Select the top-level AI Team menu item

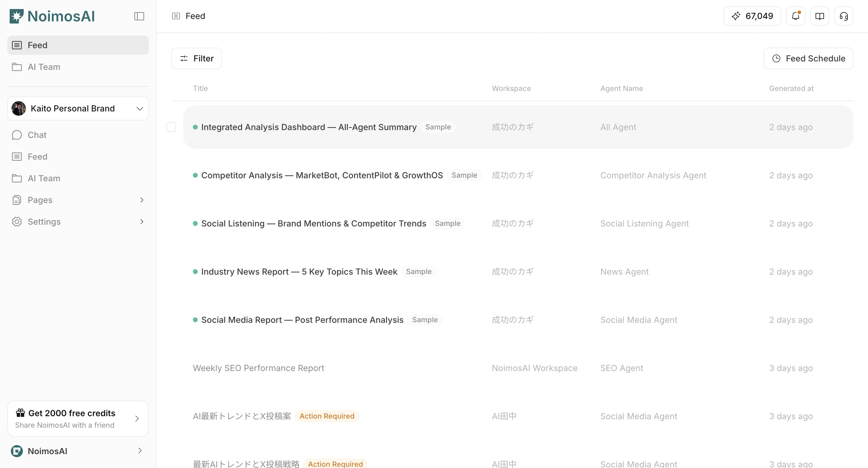(44, 67)
